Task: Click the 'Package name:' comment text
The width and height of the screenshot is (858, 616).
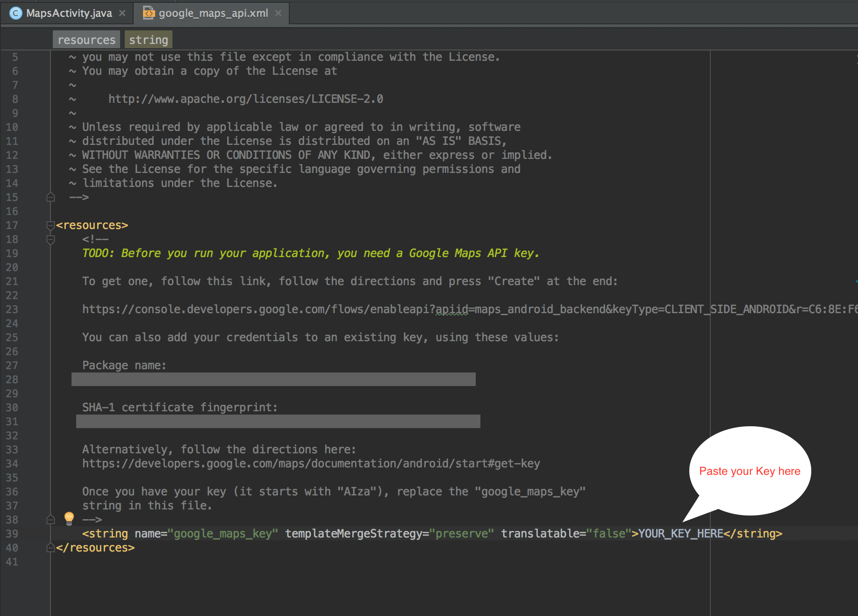Action: point(124,365)
